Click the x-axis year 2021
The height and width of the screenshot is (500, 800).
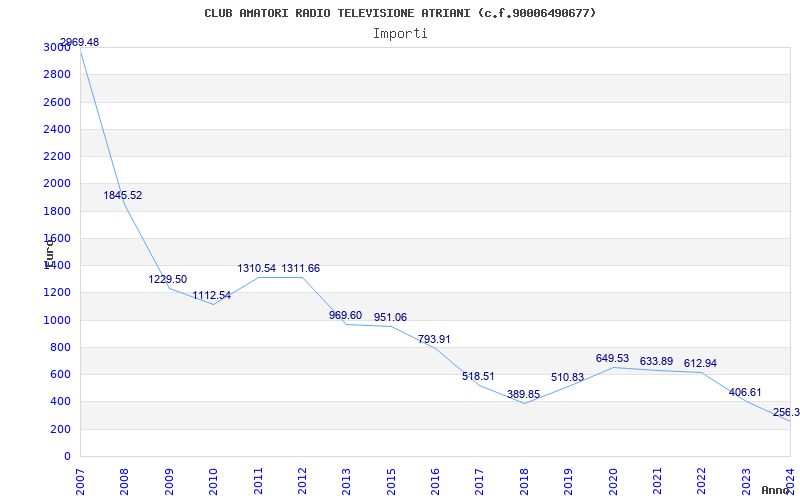pos(657,481)
